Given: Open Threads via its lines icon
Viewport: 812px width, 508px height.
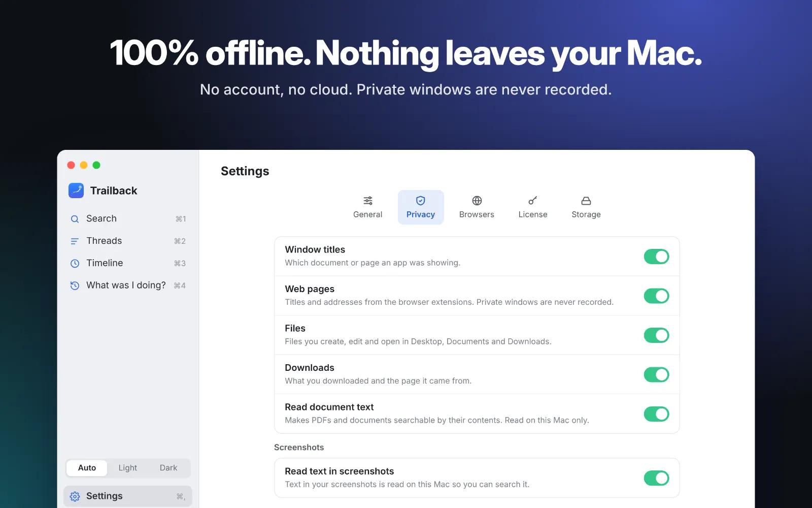Looking at the screenshot, I should point(75,241).
